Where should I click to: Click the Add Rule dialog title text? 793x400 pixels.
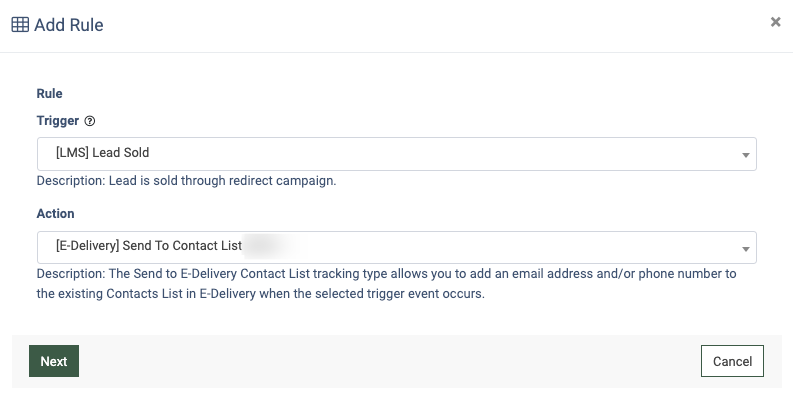[x=68, y=24]
